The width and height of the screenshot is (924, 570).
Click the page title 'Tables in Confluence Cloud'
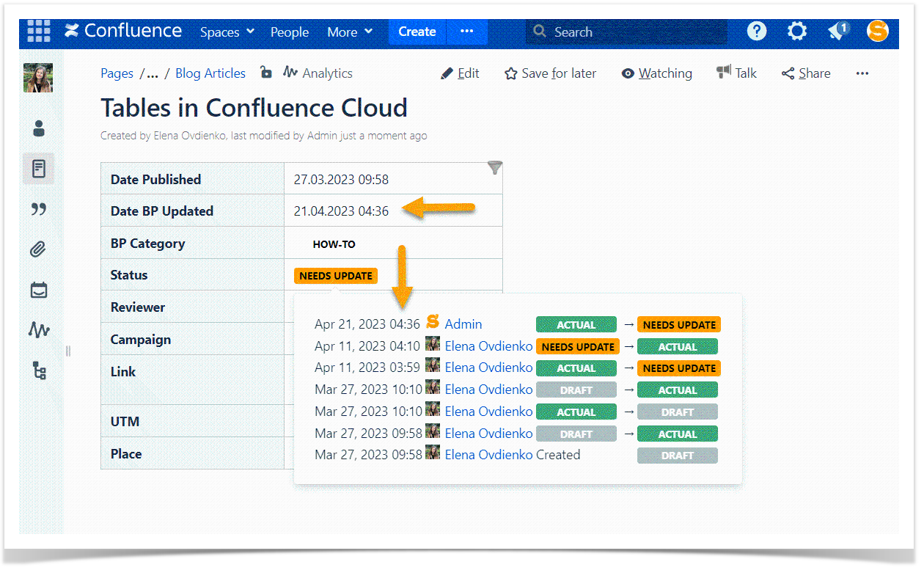coord(254,108)
